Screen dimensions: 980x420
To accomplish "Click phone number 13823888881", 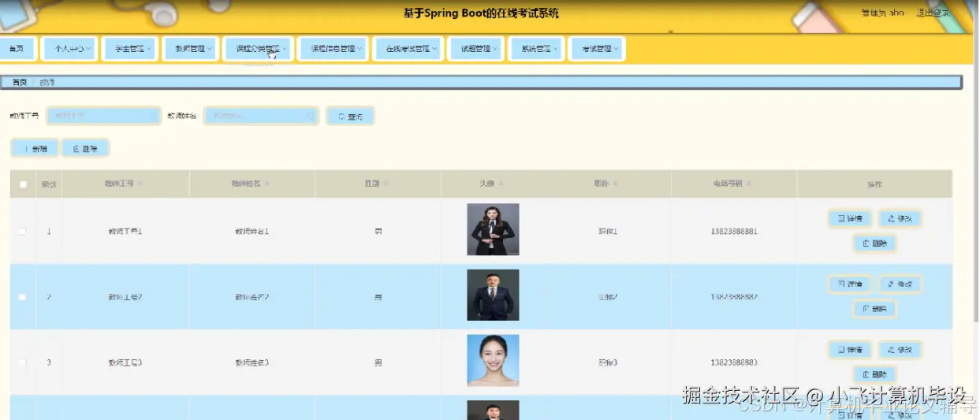I will pyautogui.click(x=734, y=232).
